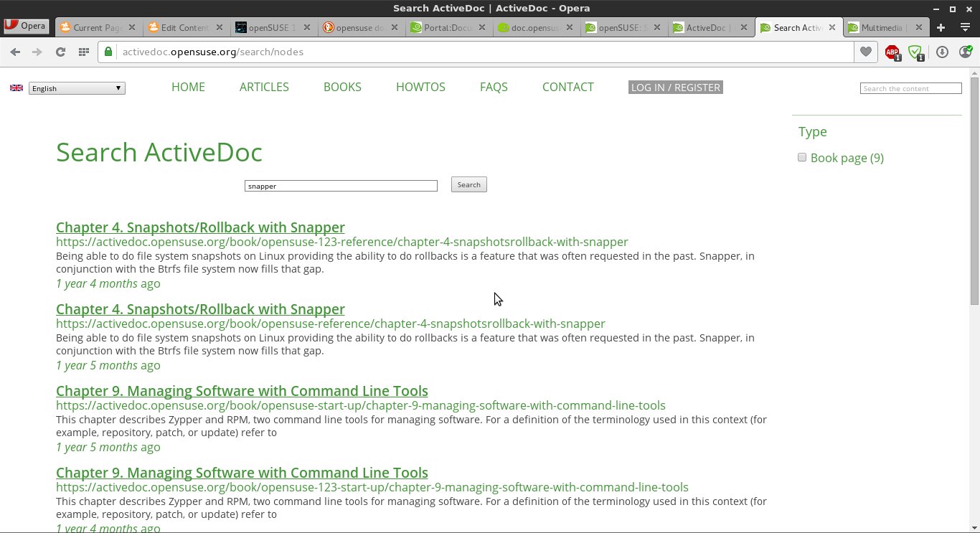This screenshot has width=980, height=533.
Task: Close the Portal:Documentation tab
Action: click(482, 27)
